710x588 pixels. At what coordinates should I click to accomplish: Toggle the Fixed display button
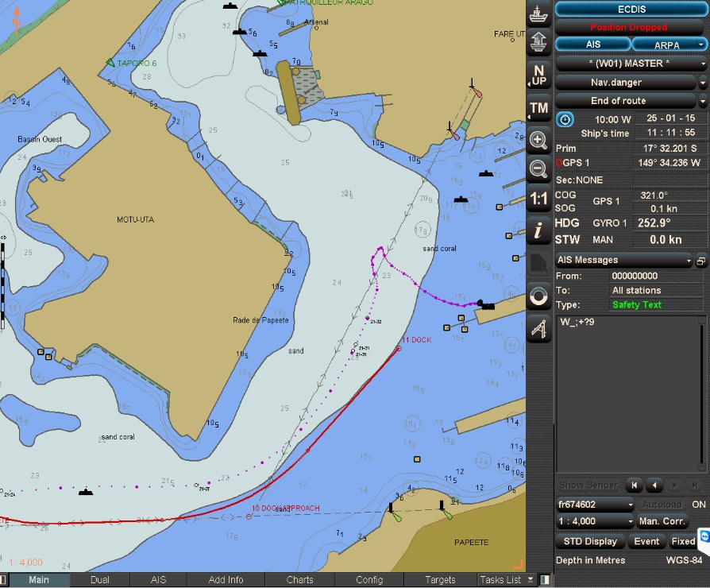point(683,542)
